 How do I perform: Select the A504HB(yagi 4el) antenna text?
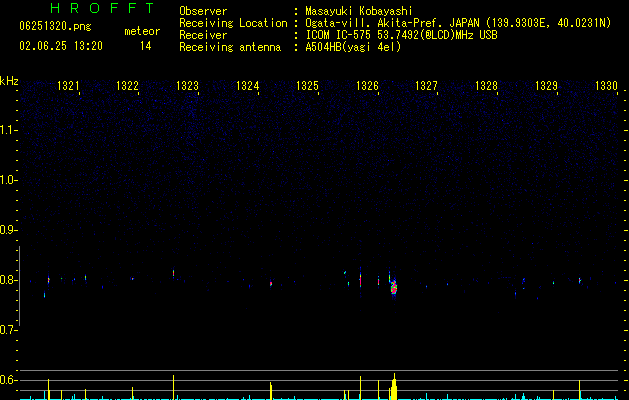pos(353,47)
